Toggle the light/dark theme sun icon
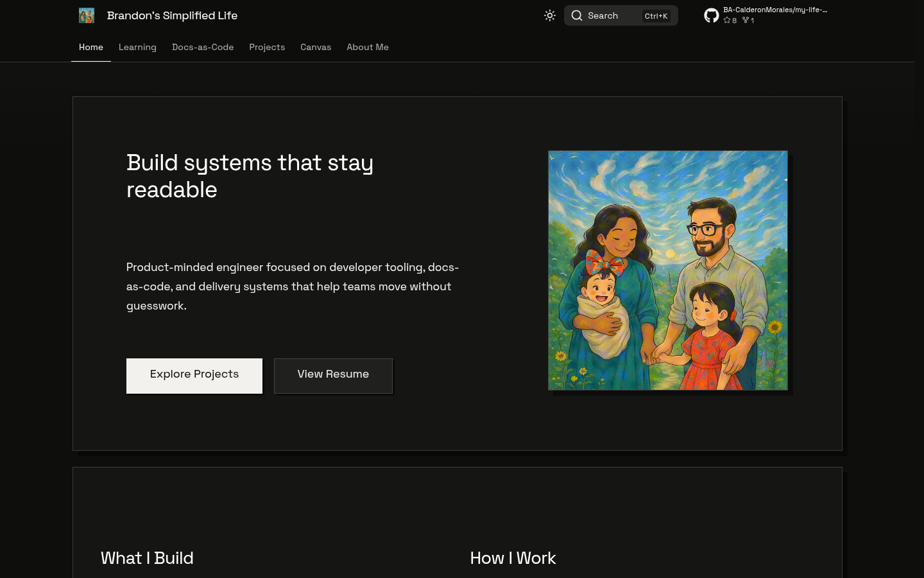 pos(550,15)
